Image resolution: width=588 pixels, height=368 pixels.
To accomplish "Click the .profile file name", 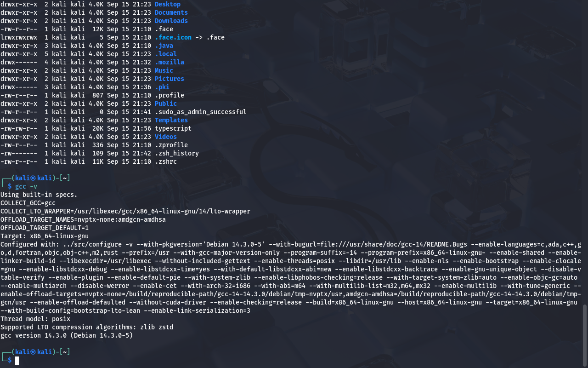I will (170, 95).
